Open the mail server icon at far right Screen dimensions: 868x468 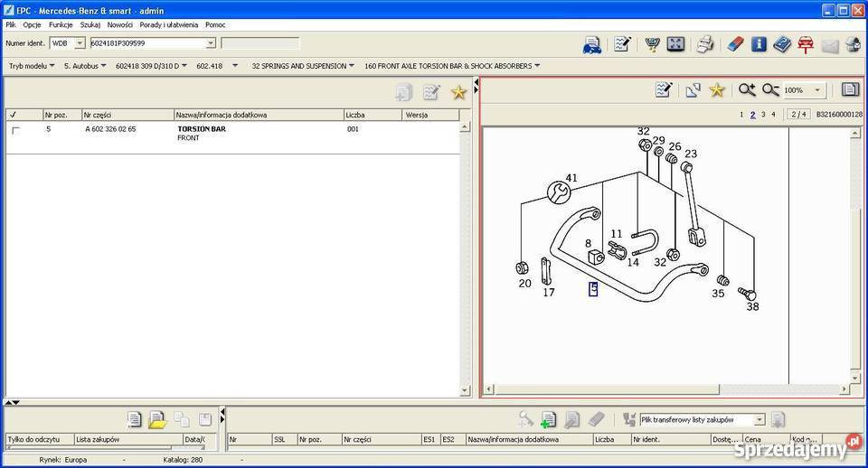coord(853,44)
